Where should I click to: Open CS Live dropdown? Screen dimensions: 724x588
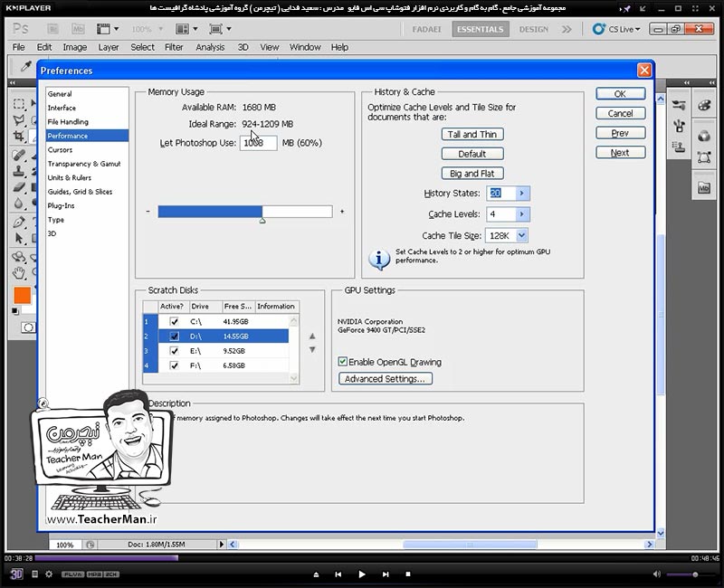pyautogui.click(x=617, y=29)
